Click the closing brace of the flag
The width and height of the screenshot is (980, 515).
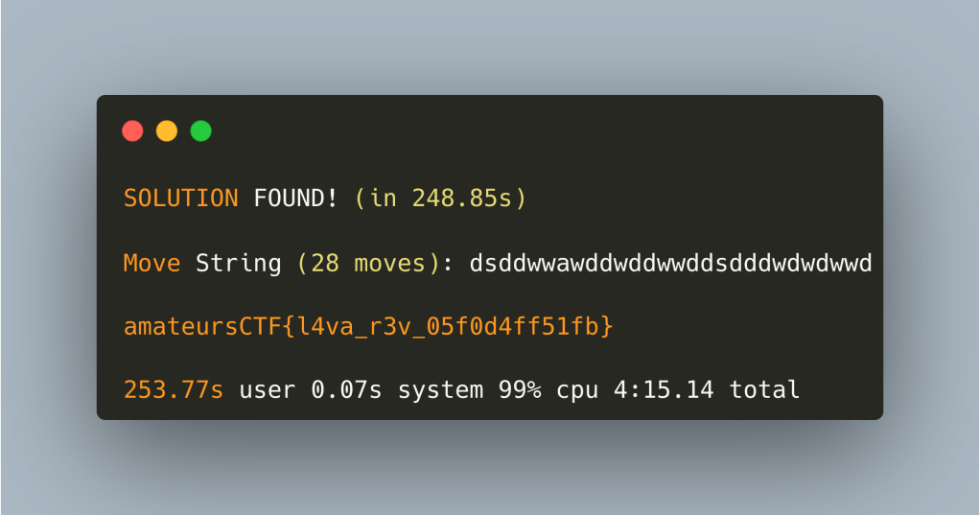(606, 327)
